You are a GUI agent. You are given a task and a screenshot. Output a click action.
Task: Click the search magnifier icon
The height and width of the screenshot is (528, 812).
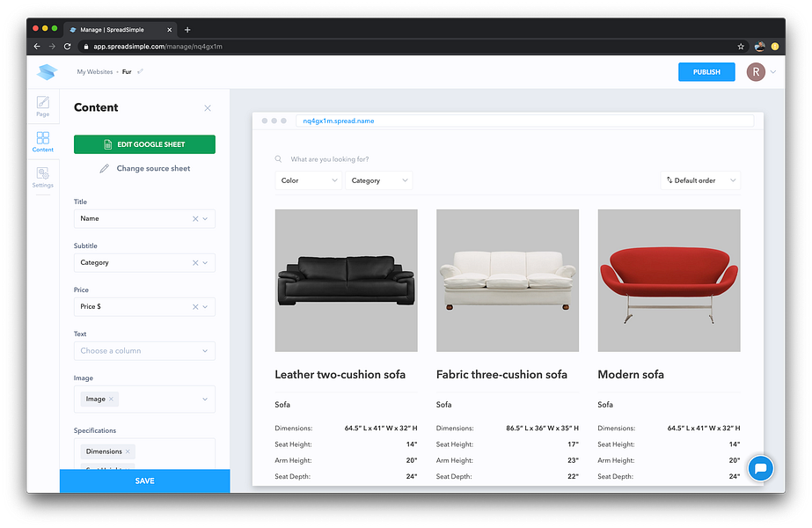click(278, 159)
